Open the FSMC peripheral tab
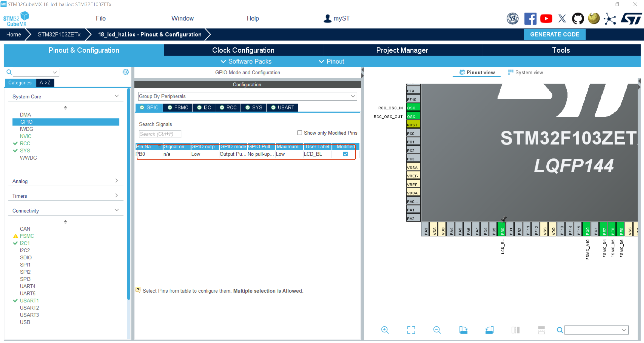 click(x=178, y=108)
